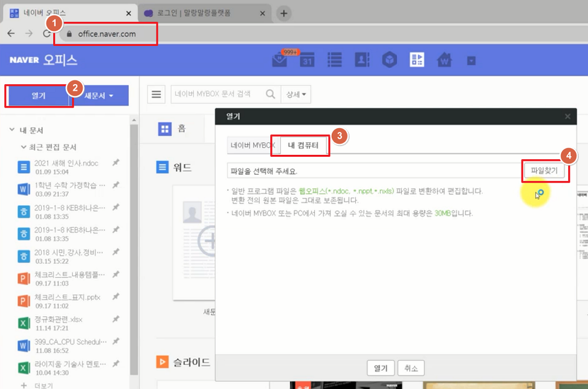This screenshot has height=389, width=588.
Task: Switch to 내 컴퓨터 tab in dialog
Action: point(303,145)
